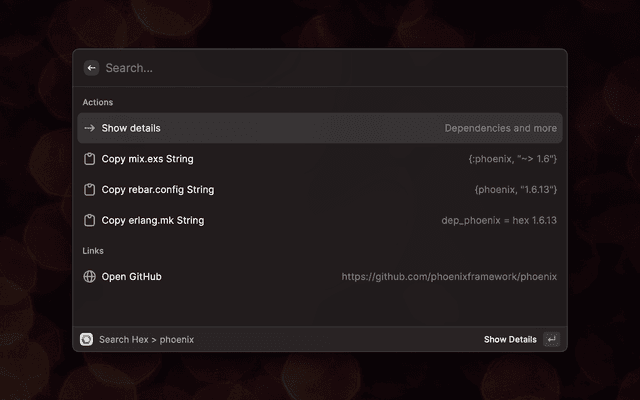Click the back arrow button
The width and height of the screenshot is (640, 400).
(91, 68)
